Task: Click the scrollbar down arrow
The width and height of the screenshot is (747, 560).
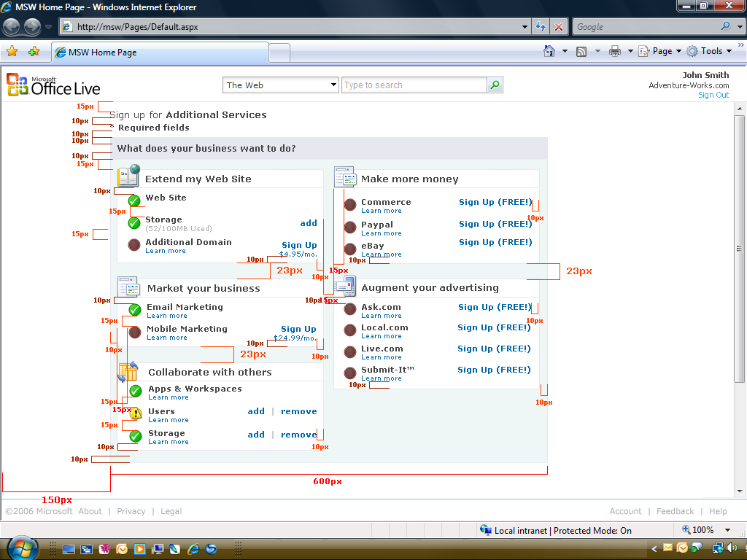Action: point(739,491)
